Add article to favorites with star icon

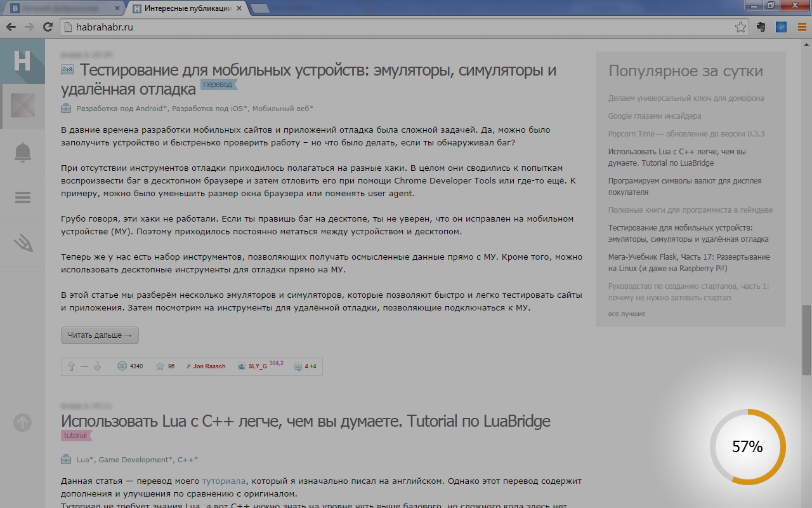point(160,366)
